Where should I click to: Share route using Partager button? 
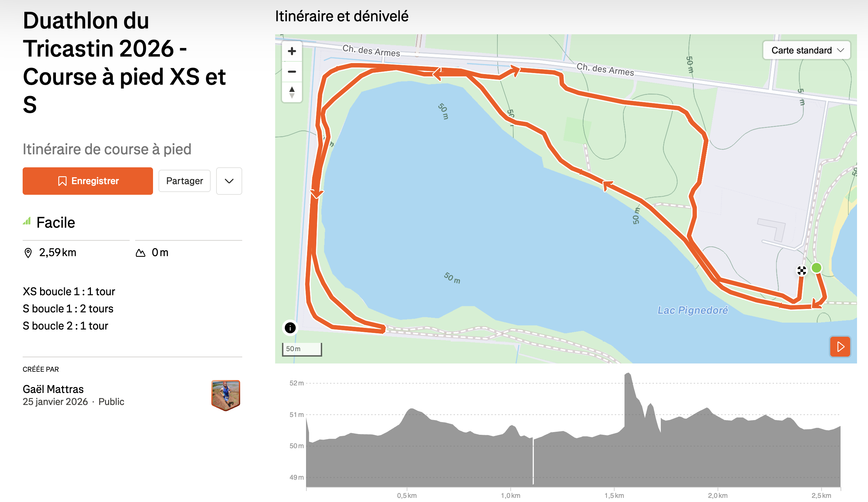184,181
